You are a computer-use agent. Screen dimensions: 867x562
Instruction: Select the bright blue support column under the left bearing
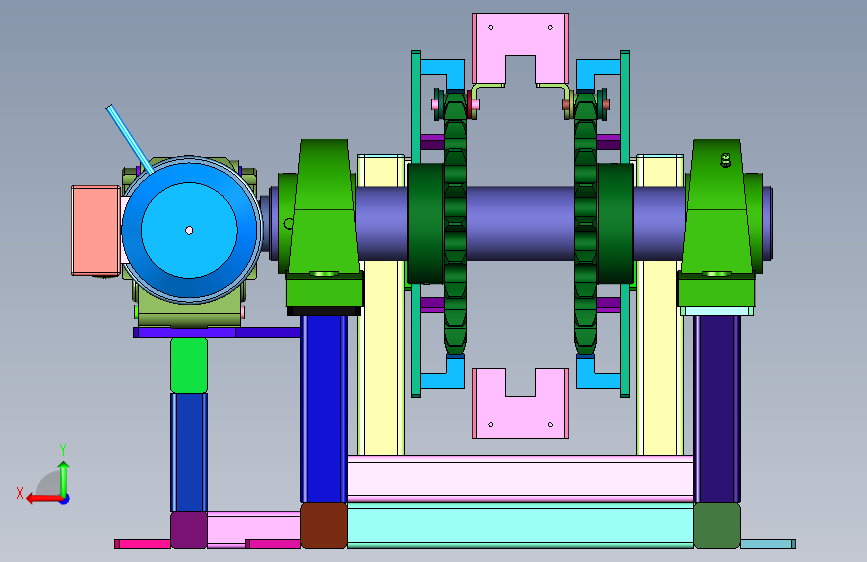tap(324, 408)
